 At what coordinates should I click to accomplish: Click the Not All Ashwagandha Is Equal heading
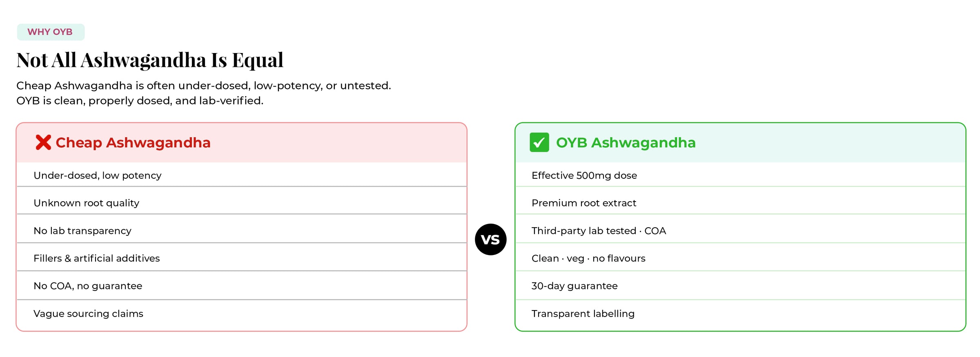150,60
